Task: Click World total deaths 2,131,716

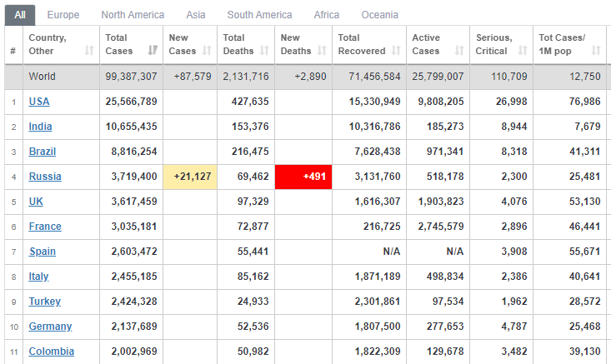Action: (x=246, y=77)
